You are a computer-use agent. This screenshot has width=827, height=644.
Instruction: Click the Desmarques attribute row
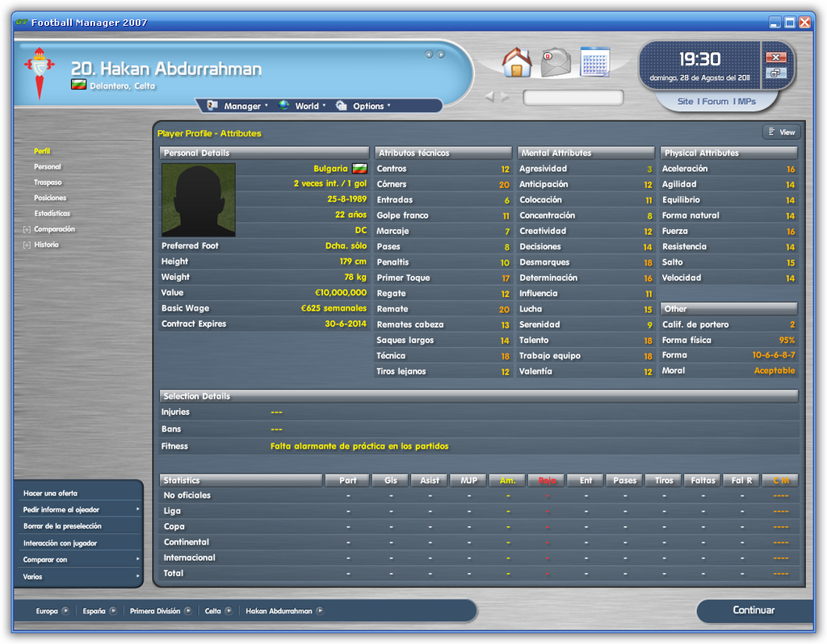point(586,262)
